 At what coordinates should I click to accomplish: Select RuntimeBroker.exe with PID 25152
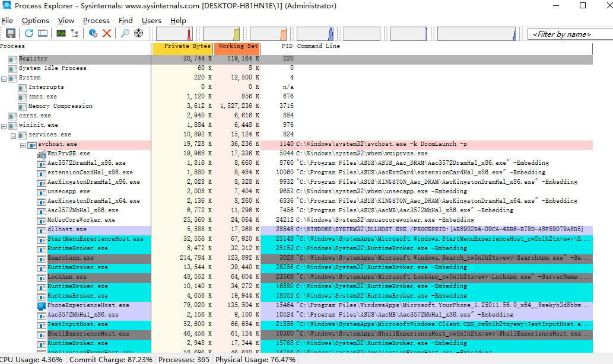[x=296, y=248]
